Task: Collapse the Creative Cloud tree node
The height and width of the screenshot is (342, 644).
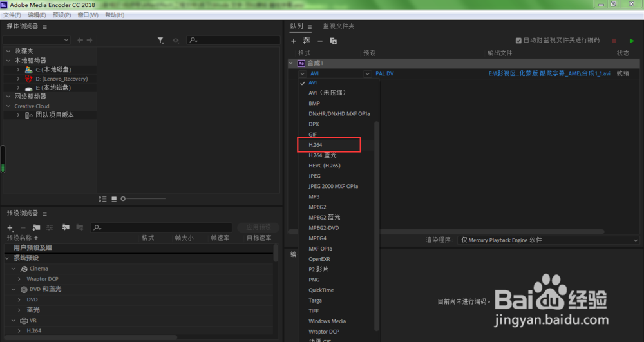Action: click(8, 106)
